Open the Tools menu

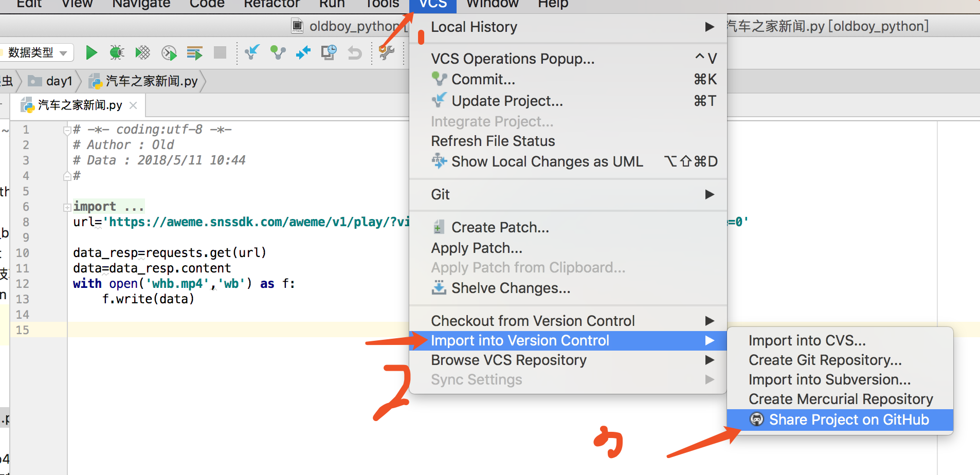coord(382,4)
